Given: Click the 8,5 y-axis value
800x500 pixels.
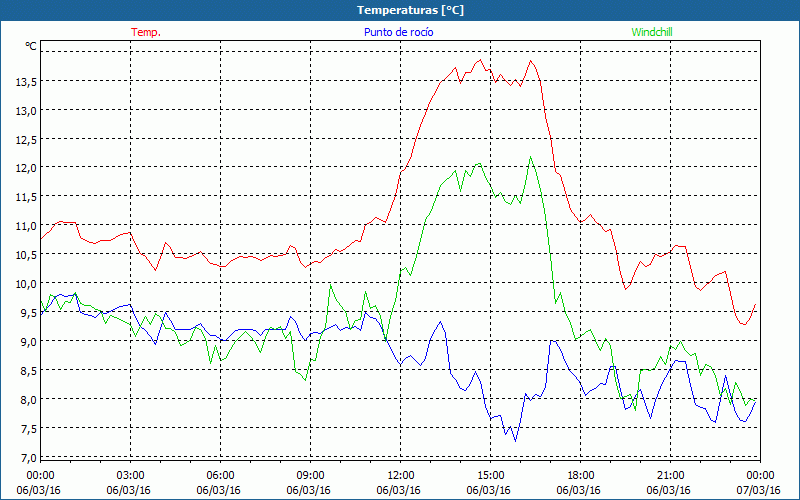Looking at the screenshot, I should point(28,370).
